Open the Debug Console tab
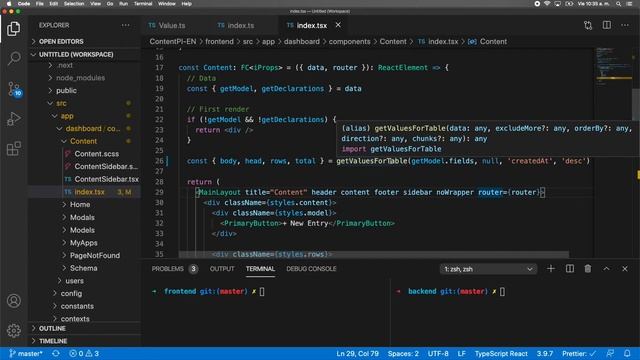 click(x=311, y=269)
